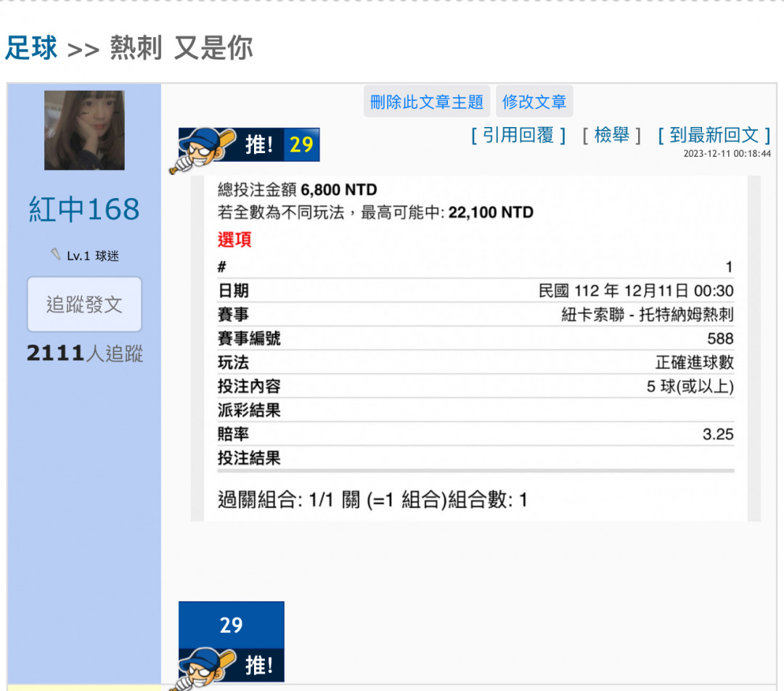This screenshot has height=691, width=784.
Task: Click the white 29 count in bottom badge
Action: point(231,625)
